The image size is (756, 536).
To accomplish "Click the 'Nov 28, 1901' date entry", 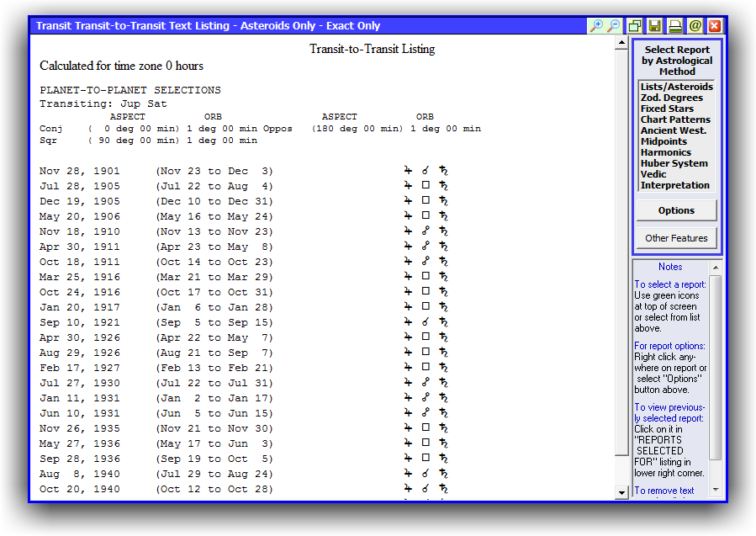I will coord(80,171).
